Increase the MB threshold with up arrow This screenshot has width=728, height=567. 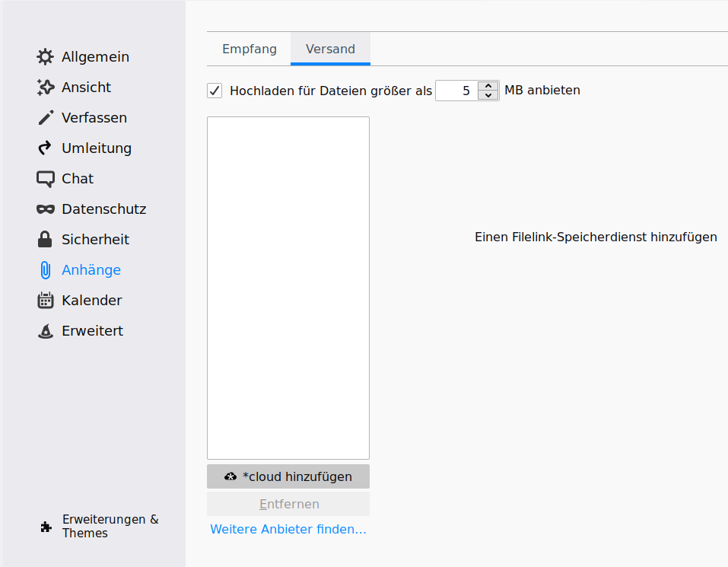click(488, 86)
